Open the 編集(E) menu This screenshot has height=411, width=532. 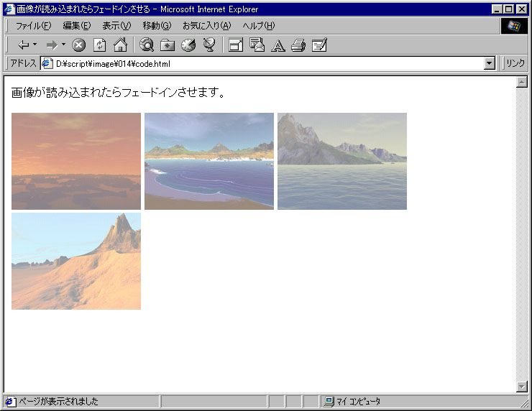point(77,26)
